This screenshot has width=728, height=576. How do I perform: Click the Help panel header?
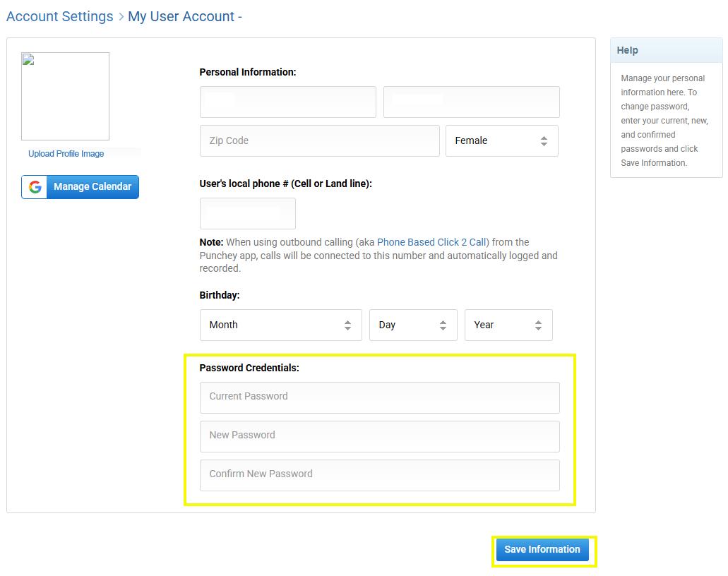click(667, 50)
